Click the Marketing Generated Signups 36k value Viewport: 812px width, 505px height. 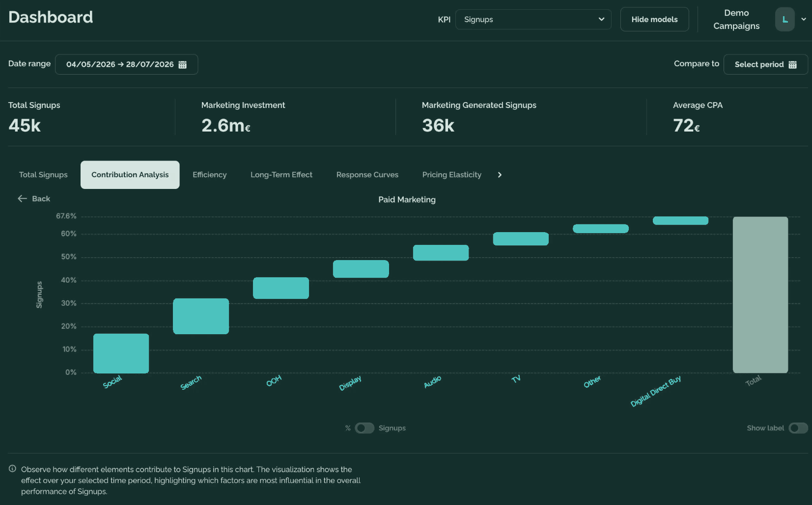point(438,126)
